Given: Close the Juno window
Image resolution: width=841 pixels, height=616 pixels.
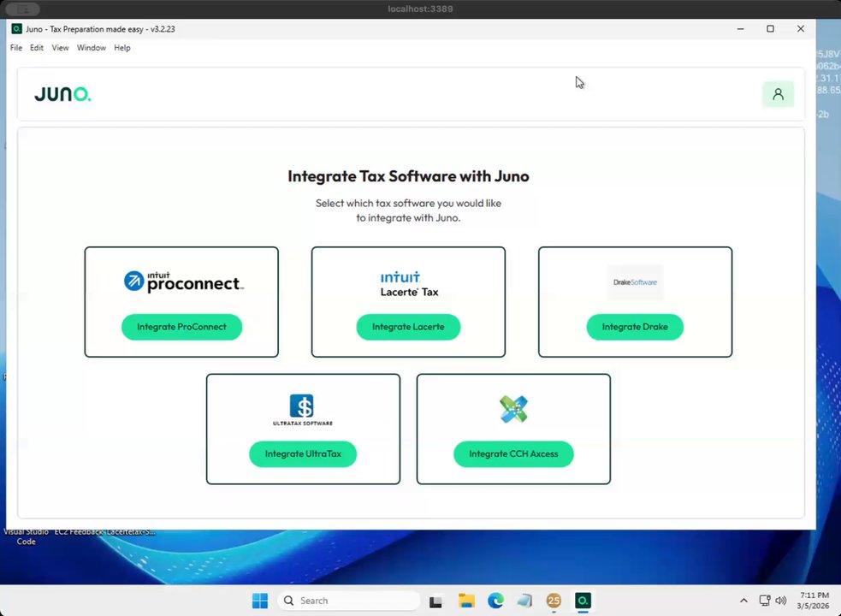Looking at the screenshot, I should pyautogui.click(x=800, y=29).
